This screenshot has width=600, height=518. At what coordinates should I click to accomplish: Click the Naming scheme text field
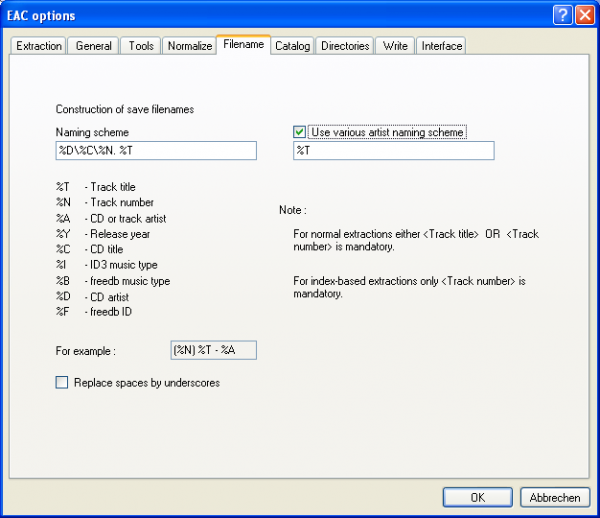point(156,150)
